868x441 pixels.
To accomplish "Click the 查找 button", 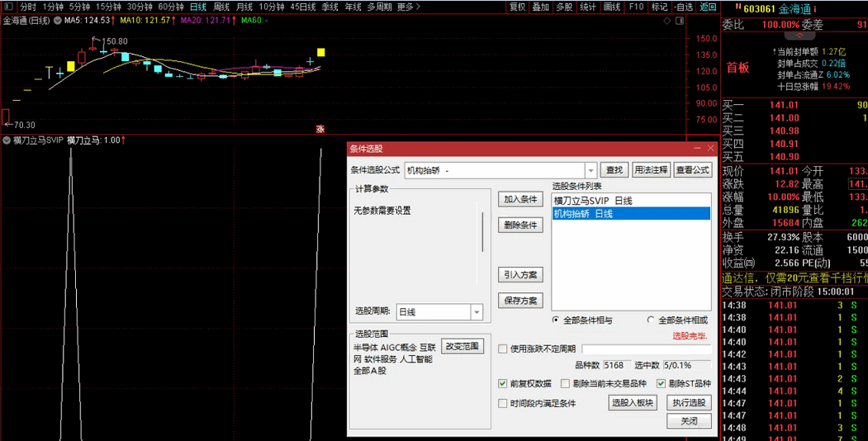I will tap(614, 170).
